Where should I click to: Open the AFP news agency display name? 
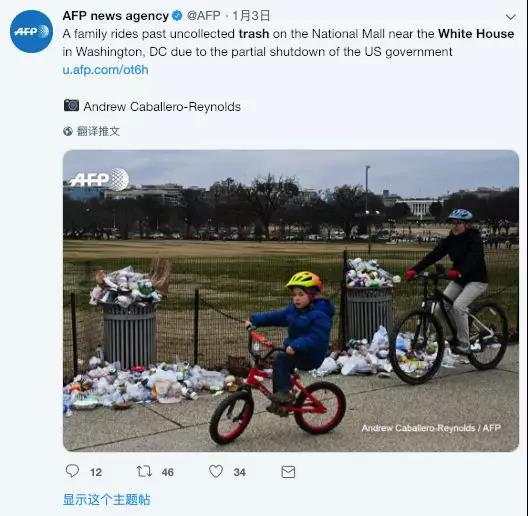click(x=116, y=16)
